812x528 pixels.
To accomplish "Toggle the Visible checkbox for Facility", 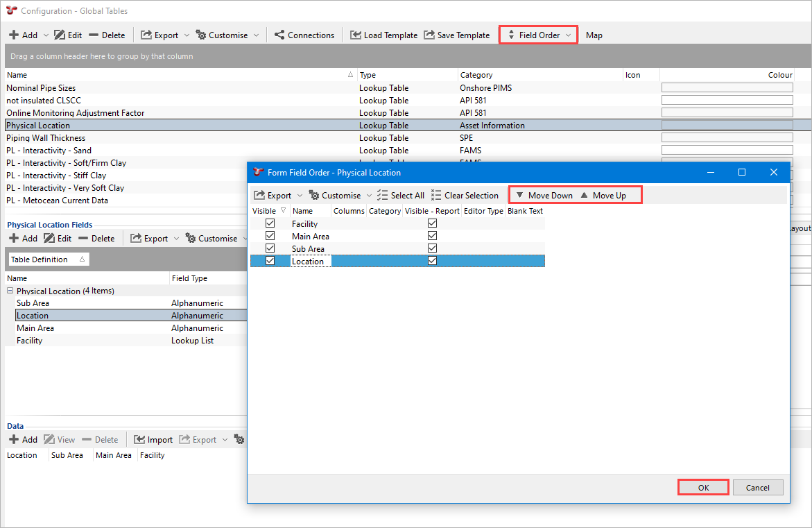I will 270,223.
